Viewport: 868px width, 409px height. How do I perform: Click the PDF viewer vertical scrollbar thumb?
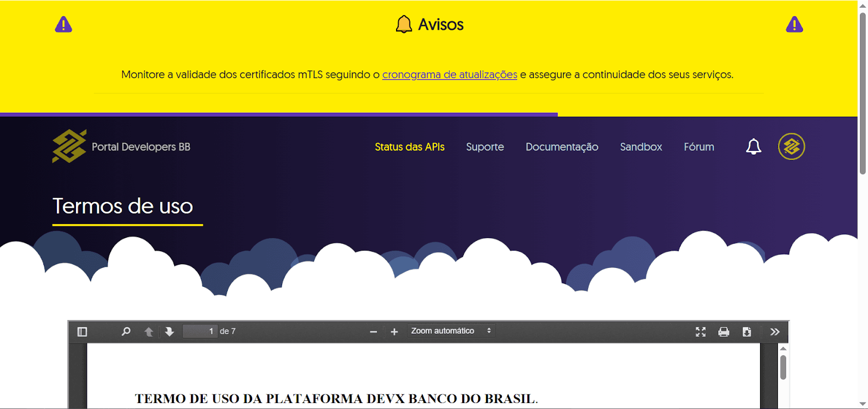point(783,367)
